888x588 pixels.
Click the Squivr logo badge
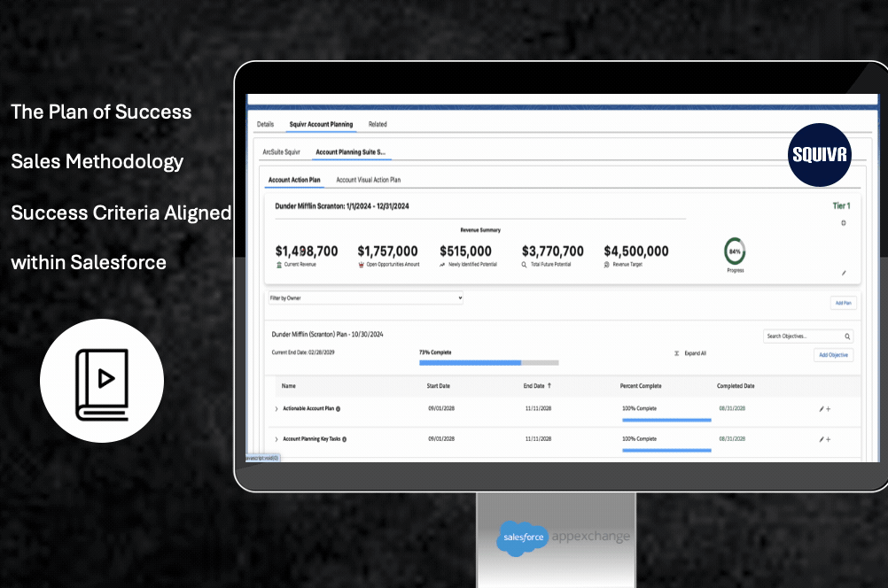tap(819, 155)
